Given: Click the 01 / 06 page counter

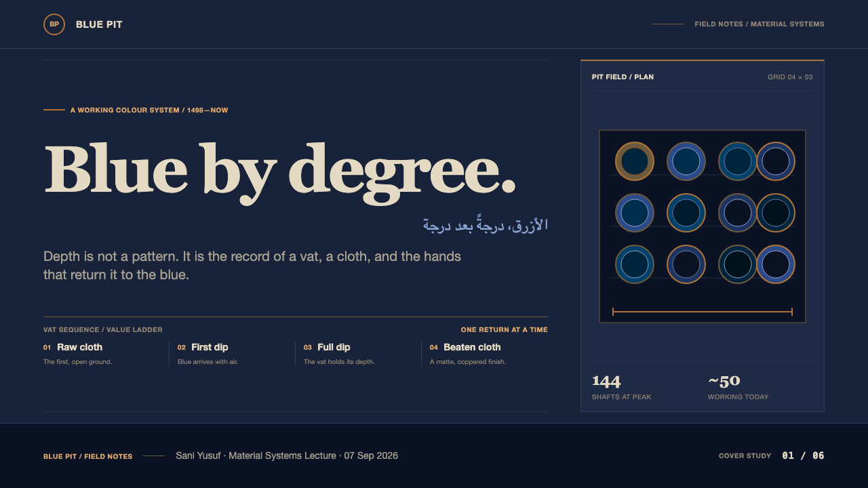Looking at the screenshot, I should tap(803, 455).
